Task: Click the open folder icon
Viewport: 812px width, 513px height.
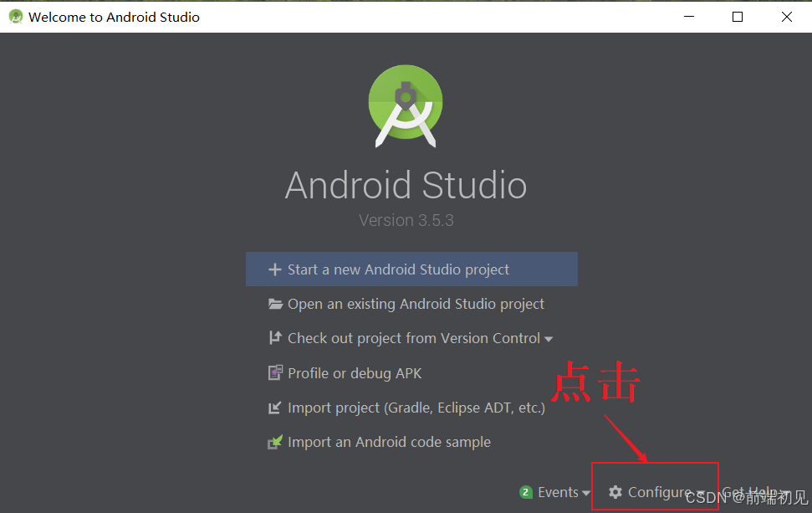Action: click(x=275, y=304)
